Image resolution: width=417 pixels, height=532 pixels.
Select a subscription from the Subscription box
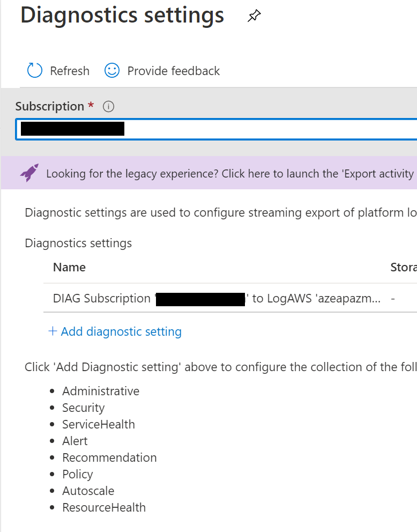[214, 129]
